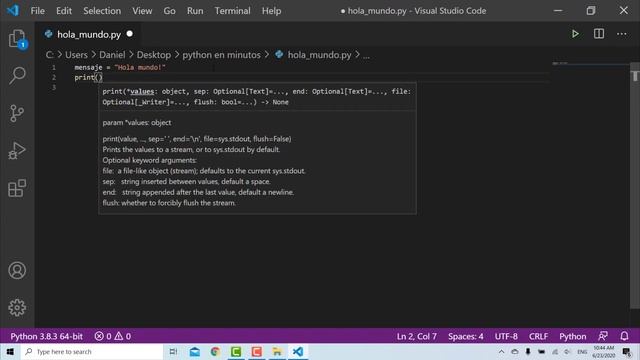The image size is (640, 360).
Task: Open File Explorer from the taskbar
Action: [277, 351]
